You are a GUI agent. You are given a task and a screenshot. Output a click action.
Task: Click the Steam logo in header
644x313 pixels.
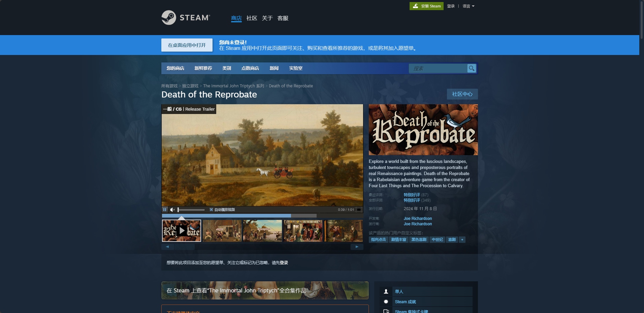[186, 18]
